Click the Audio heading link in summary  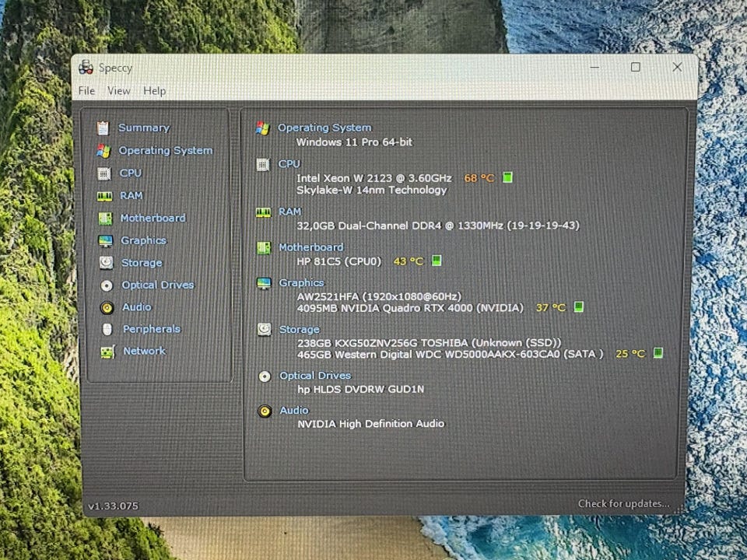click(294, 410)
